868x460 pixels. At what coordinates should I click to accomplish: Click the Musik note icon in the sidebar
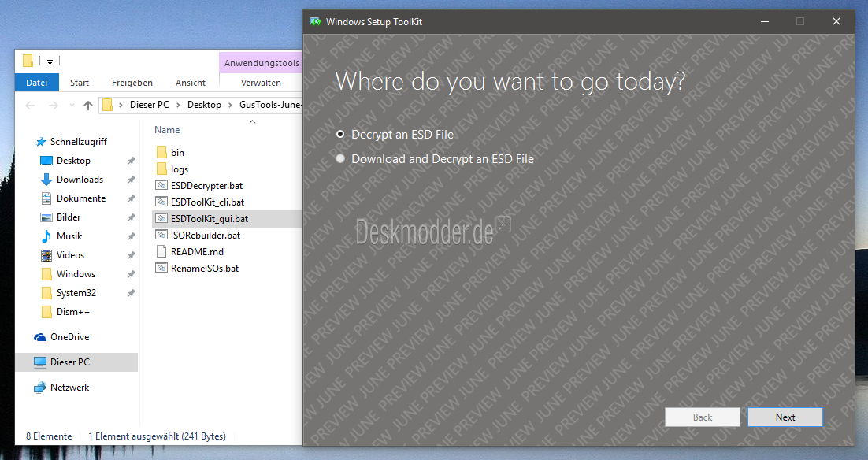tap(46, 236)
